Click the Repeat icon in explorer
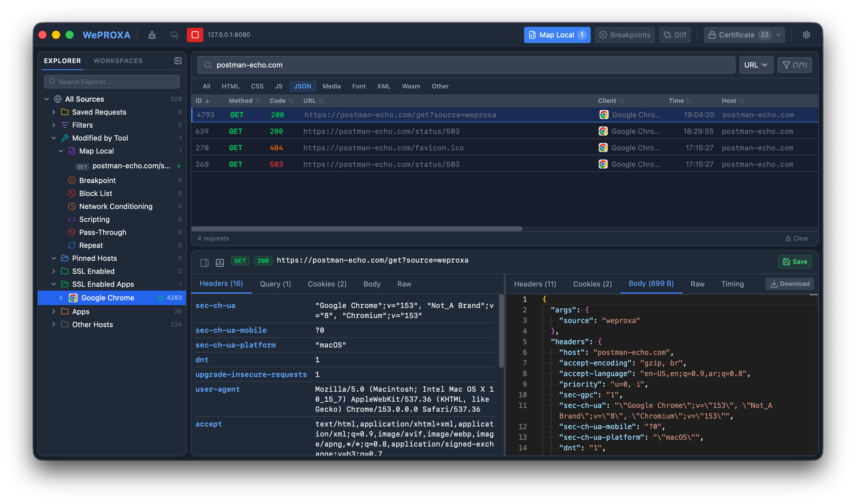Viewport: 856px width, 504px height. click(x=72, y=245)
